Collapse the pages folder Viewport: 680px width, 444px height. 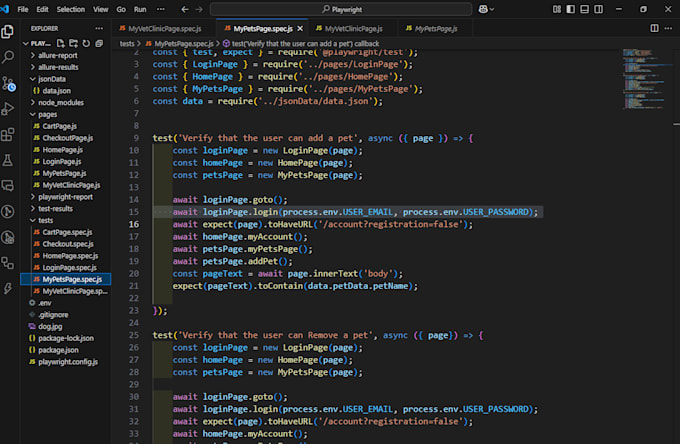47,114
